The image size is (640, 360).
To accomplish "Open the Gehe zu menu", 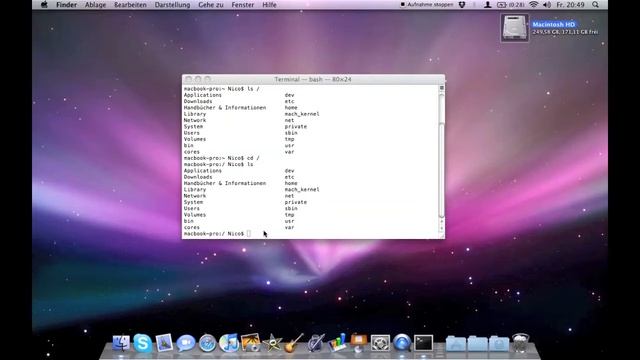I will click(x=211, y=4).
